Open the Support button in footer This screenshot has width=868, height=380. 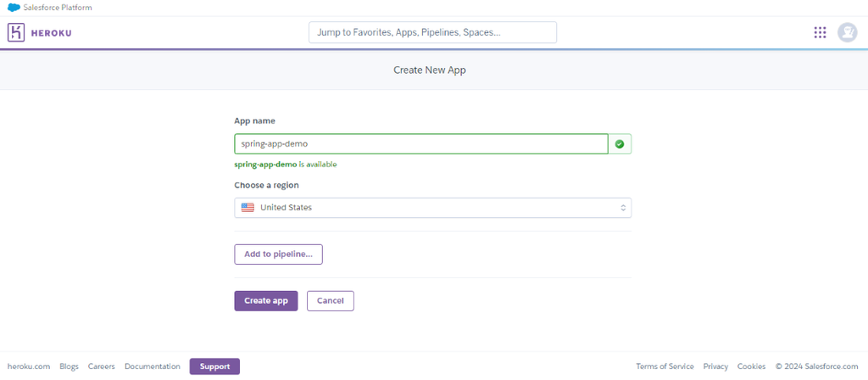point(214,366)
